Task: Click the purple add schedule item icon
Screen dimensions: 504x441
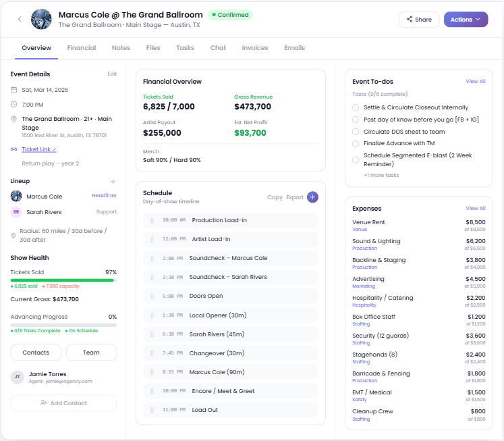Action: click(x=312, y=197)
